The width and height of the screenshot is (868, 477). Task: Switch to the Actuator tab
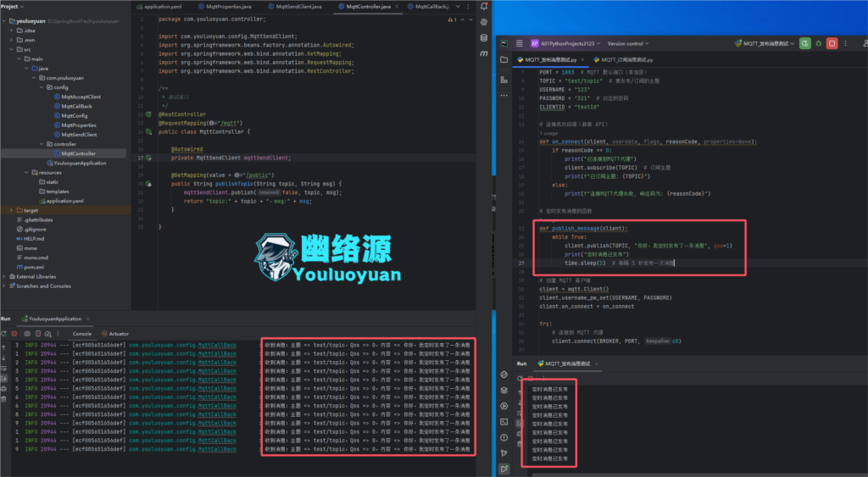[x=115, y=334]
